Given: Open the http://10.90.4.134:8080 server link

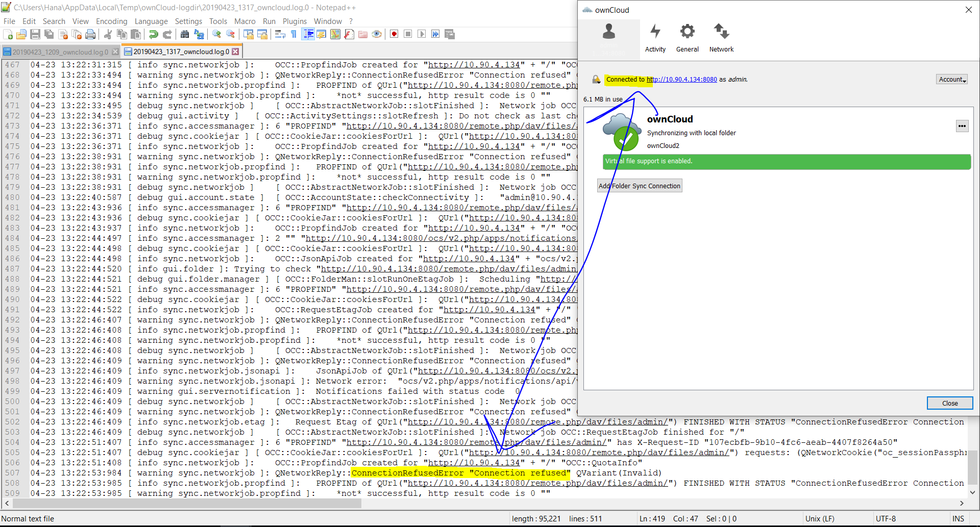Looking at the screenshot, I should pyautogui.click(x=681, y=80).
